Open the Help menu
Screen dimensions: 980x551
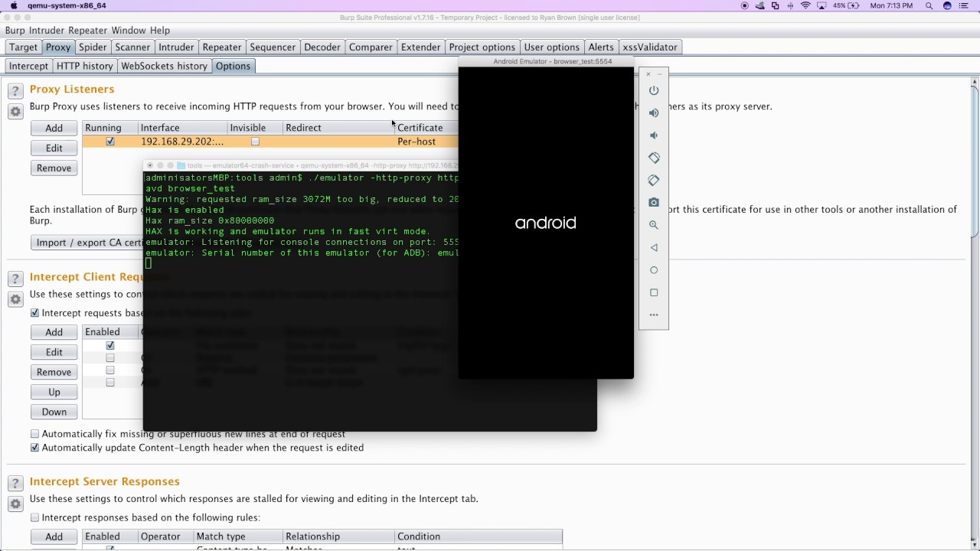160,31
